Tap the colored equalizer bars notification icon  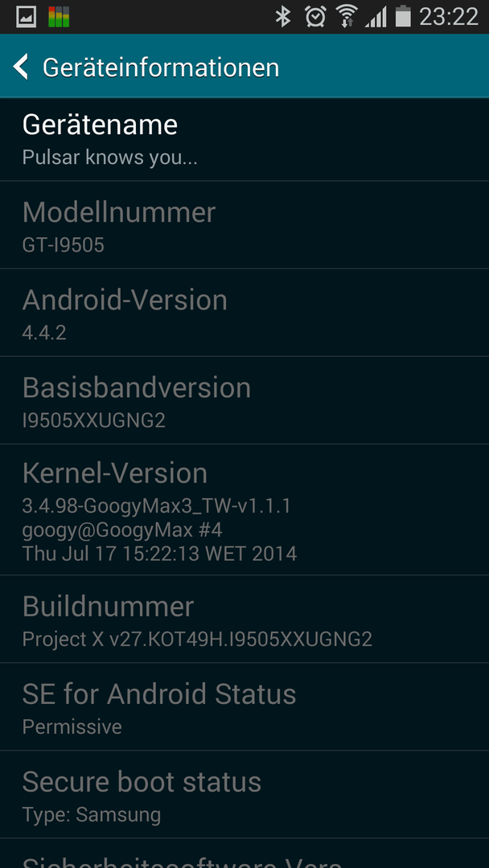point(58,17)
